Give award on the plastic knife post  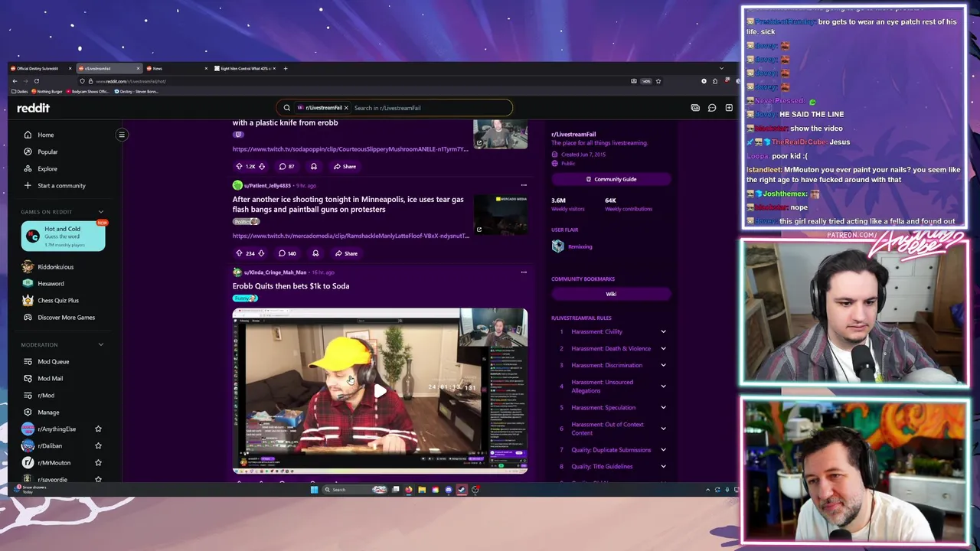313,166
